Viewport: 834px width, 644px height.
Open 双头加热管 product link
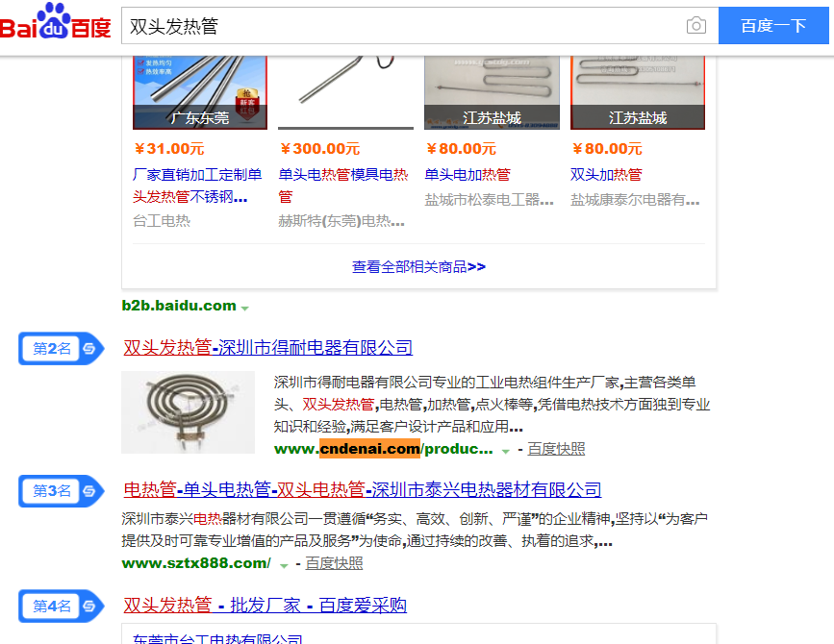click(606, 175)
